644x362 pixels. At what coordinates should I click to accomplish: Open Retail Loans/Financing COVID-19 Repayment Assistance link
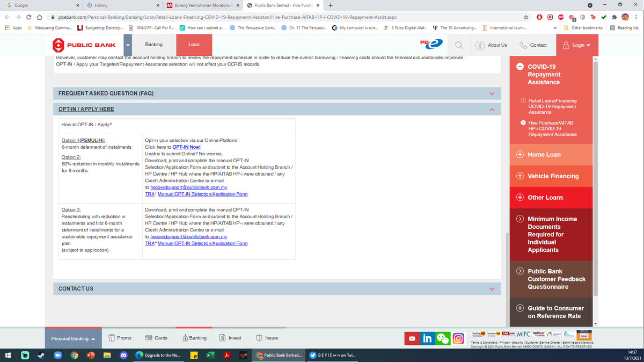click(552, 106)
